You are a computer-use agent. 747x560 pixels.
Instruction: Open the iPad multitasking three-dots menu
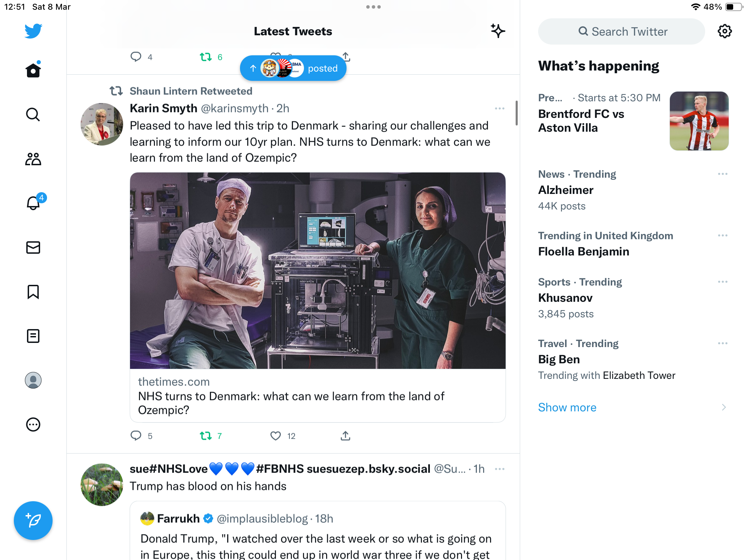tap(373, 7)
